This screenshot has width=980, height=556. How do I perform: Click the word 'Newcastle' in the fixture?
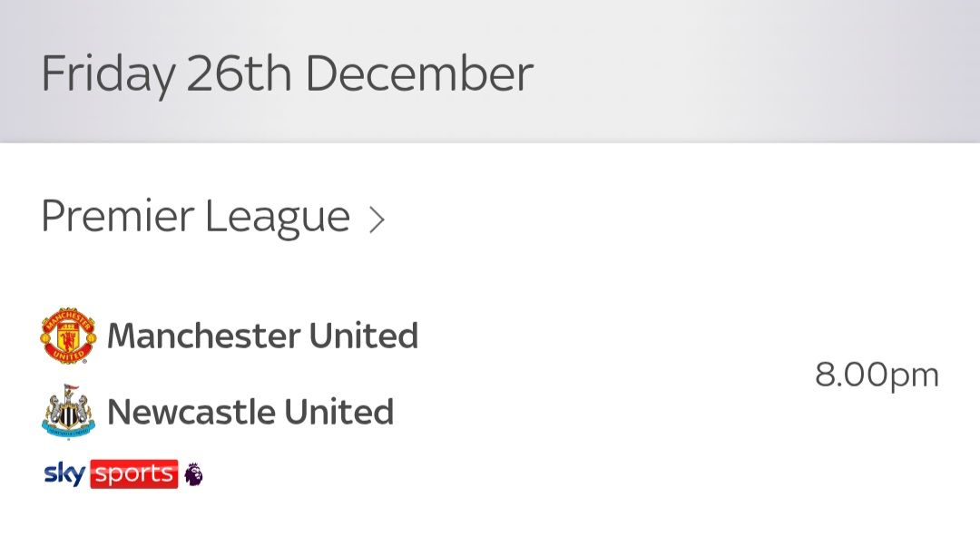coord(191,412)
